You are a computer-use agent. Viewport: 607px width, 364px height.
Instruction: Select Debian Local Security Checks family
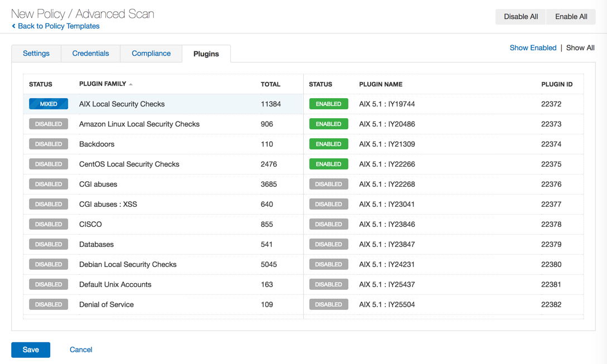click(x=128, y=264)
